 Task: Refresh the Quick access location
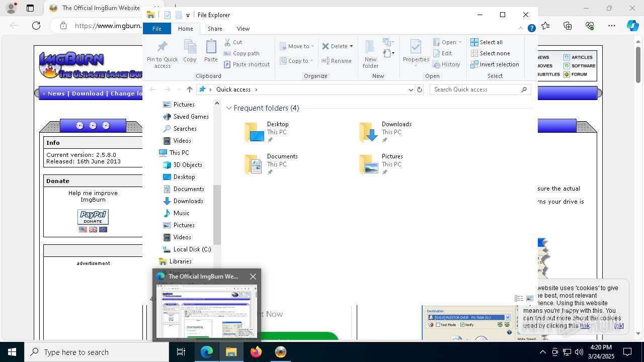[x=420, y=89]
